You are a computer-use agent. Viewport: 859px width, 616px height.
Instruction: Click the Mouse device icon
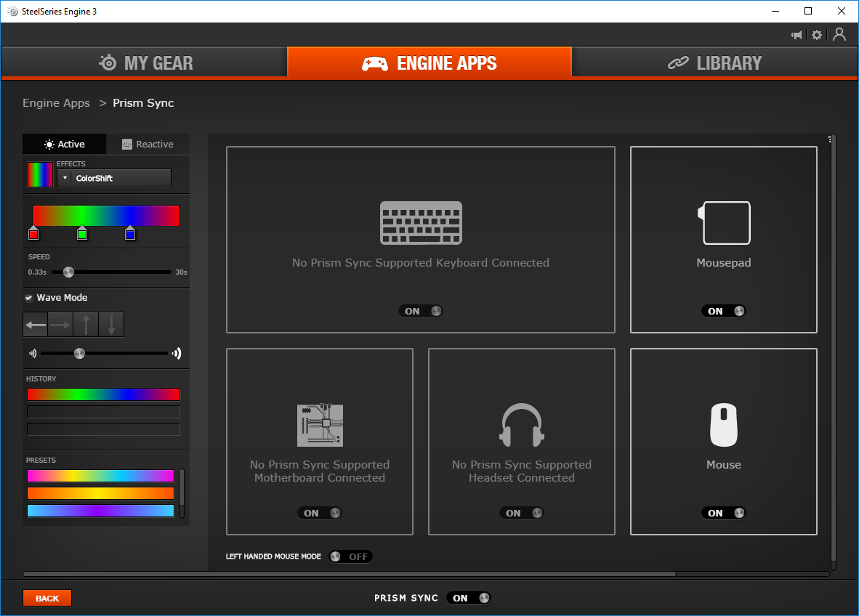[724, 425]
